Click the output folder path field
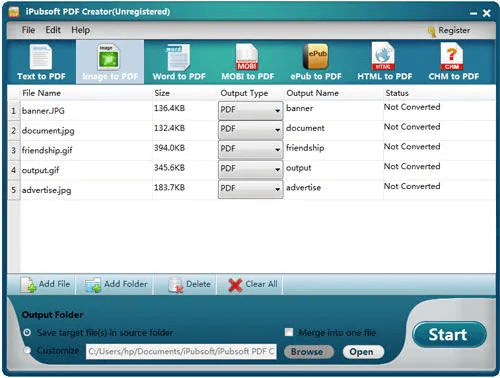 [x=181, y=352]
